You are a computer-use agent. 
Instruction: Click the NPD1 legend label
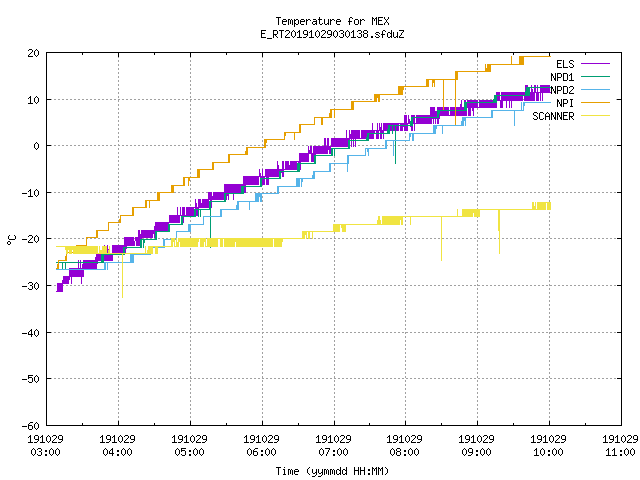[562, 77]
